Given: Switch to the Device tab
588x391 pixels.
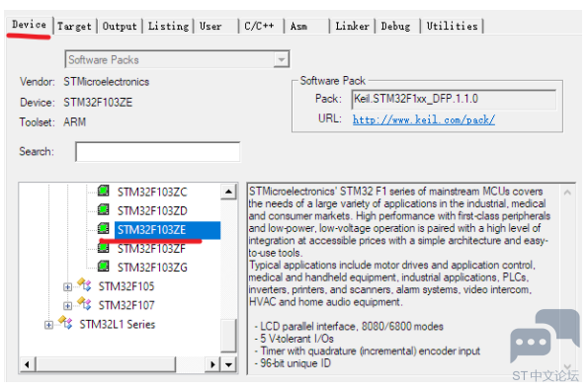Looking at the screenshot, I should (30, 25).
